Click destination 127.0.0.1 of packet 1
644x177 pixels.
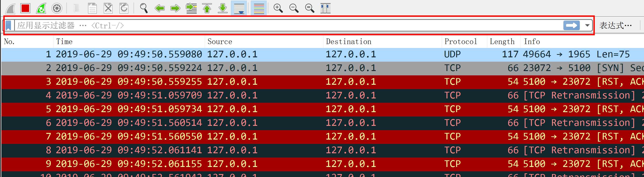point(351,55)
